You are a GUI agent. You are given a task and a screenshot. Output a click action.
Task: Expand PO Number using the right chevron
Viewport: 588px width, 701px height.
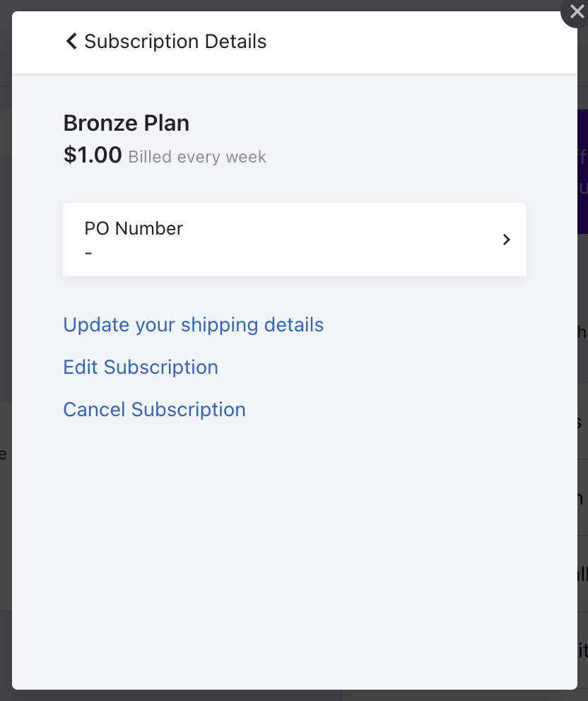point(506,240)
